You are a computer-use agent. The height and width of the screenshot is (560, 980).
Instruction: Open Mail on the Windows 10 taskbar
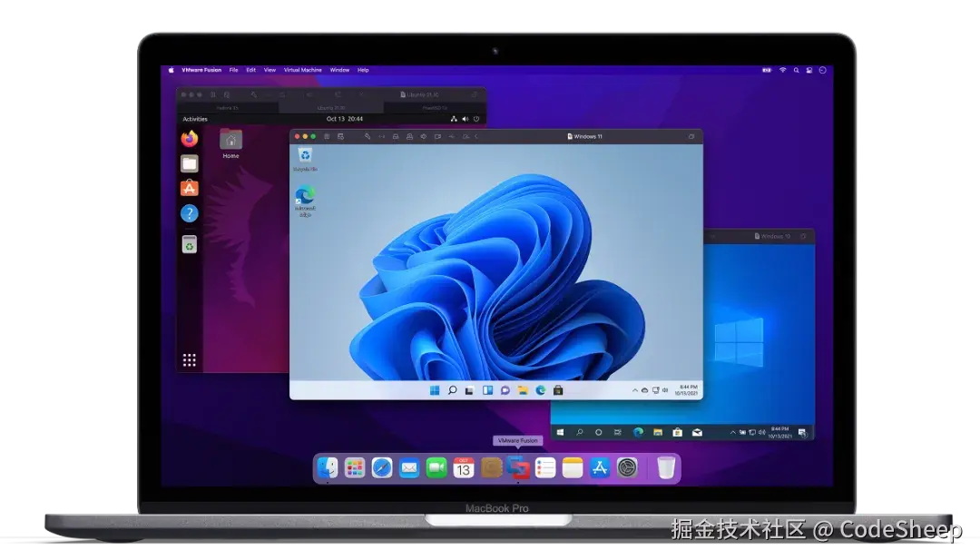[697, 433]
